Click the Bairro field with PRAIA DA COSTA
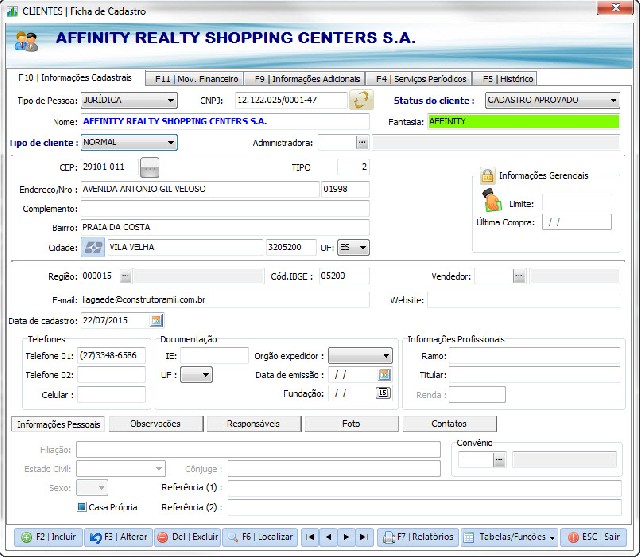 pos(225,227)
